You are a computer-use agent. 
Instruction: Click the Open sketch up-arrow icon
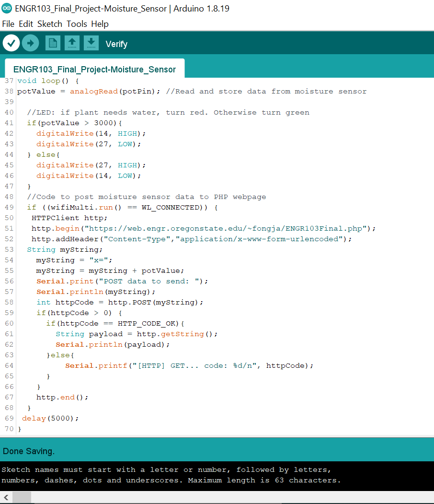[72, 43]
